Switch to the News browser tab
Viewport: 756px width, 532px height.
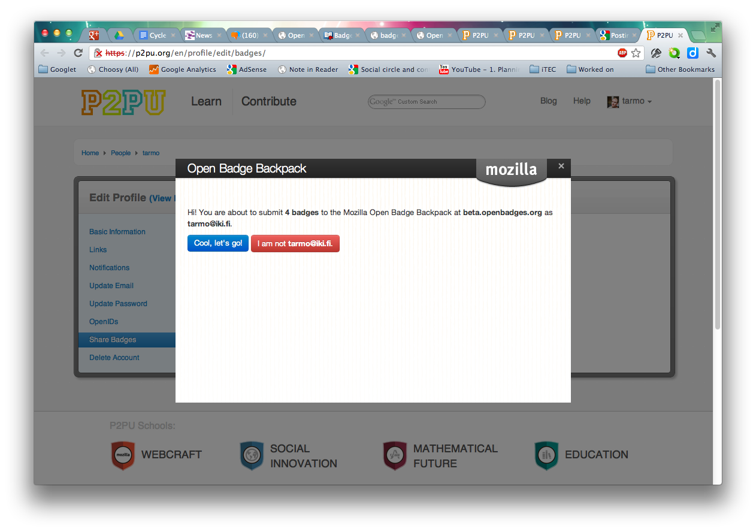click(203, 35)
